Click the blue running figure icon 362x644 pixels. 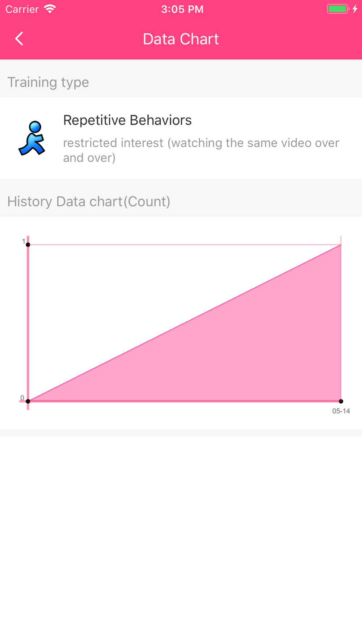coord(32,138)
